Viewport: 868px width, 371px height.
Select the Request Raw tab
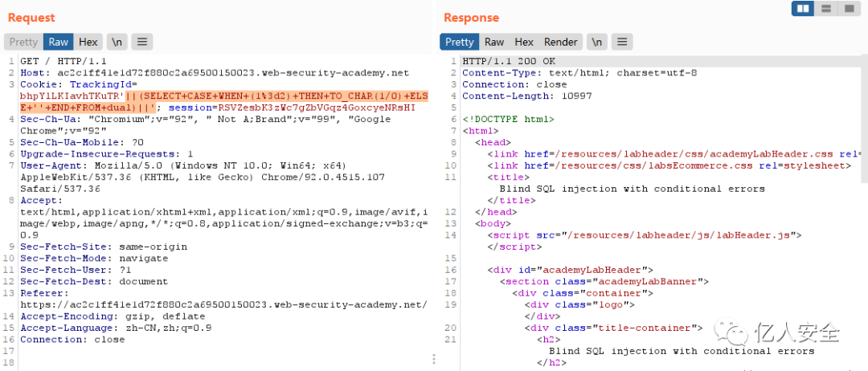point(58,42)
